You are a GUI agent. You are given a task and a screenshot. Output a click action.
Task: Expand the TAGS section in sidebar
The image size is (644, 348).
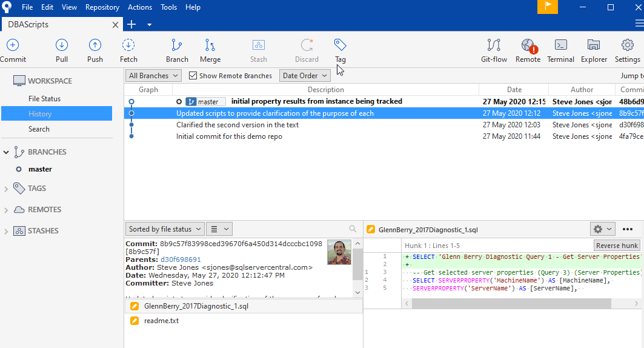tap(7, 189)
